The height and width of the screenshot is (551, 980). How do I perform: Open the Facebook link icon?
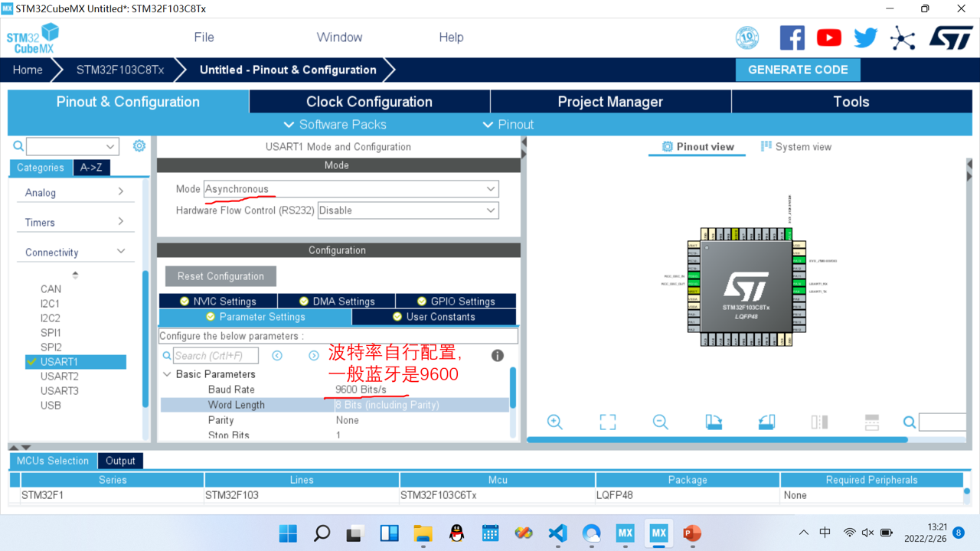pos(792,37)
